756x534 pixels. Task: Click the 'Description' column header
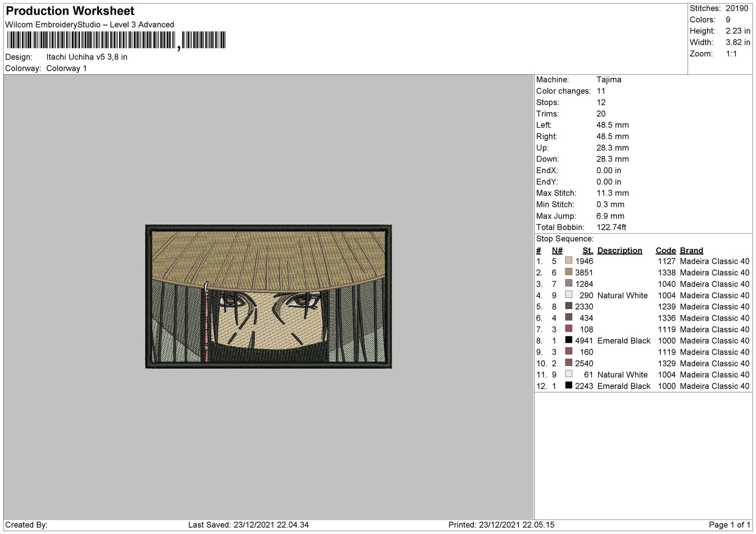[x=619, y=251]
